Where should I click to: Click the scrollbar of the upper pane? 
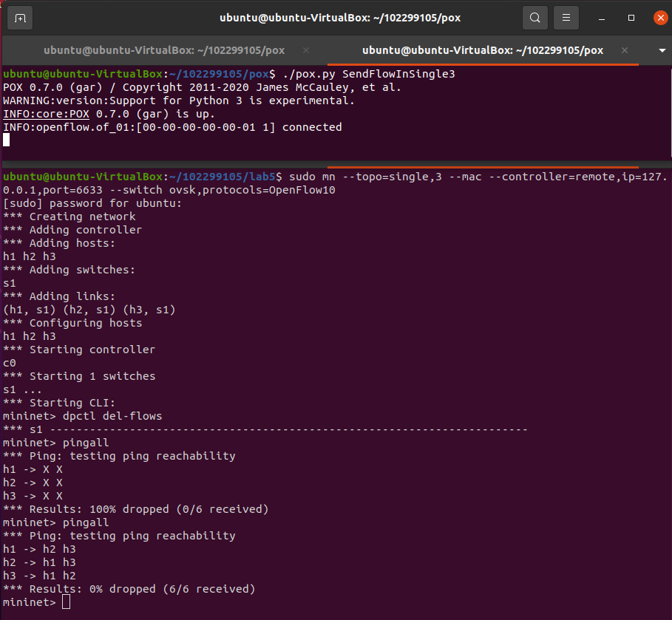tap(671, 112)
